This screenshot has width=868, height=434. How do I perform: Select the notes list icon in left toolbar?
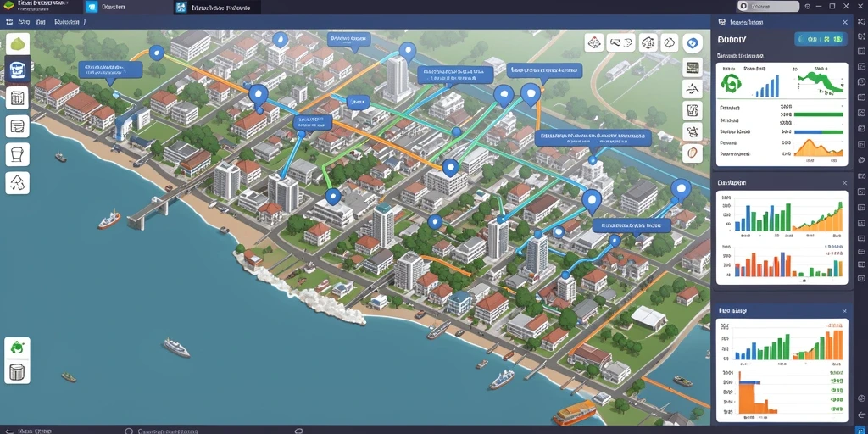(18, 126)
